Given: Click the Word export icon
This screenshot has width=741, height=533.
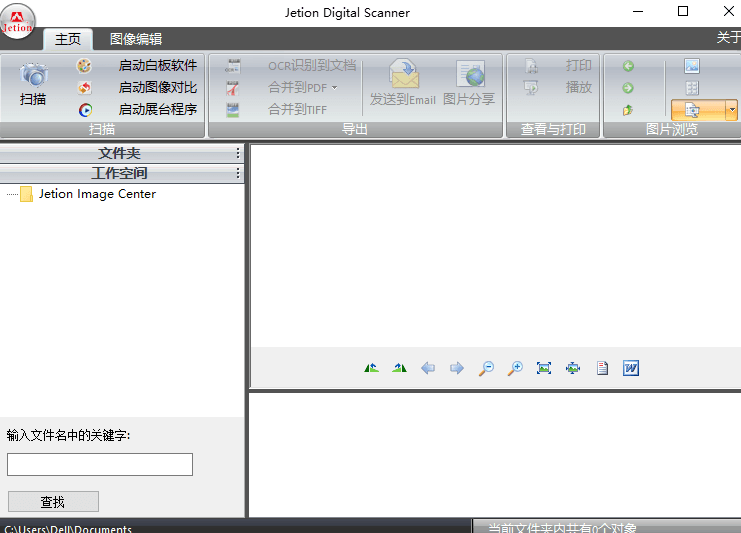Looking at the screenshot, I should point(630,368).
